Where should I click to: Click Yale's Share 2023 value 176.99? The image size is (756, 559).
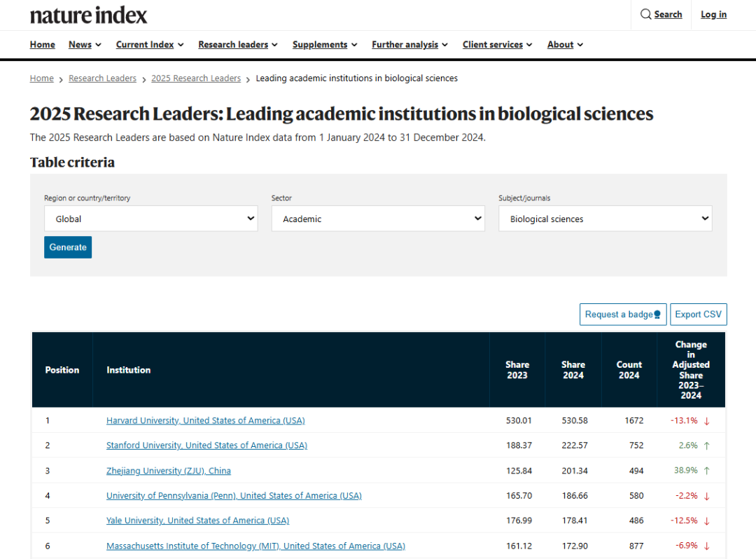click(x=519, y=520)
